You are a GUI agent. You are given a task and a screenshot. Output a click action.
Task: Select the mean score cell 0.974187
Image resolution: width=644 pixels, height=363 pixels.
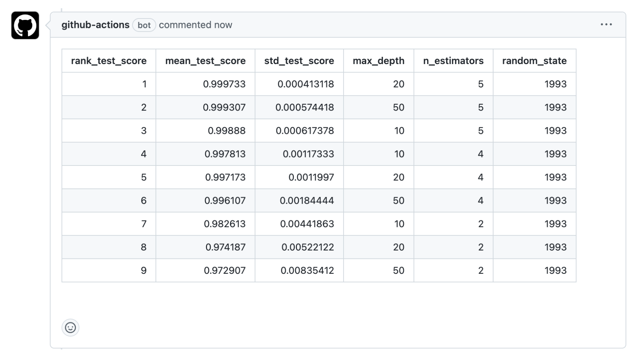coord(205,247)
